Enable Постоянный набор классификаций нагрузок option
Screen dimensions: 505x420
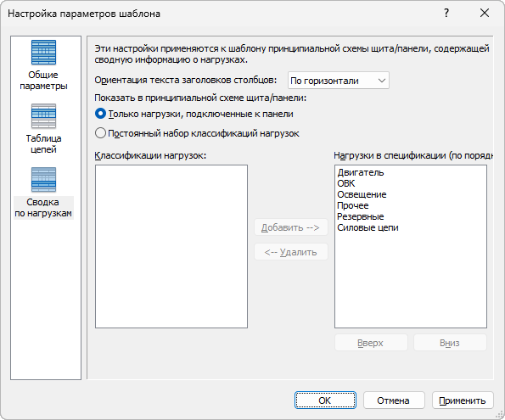pyautogui.click(x=100, y=133)
